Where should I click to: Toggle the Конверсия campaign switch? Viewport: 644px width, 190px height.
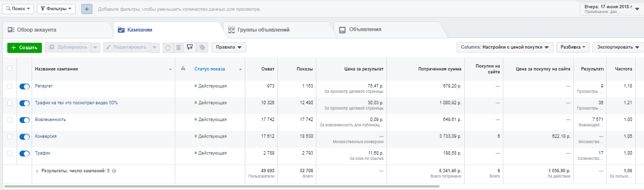click(24, 137)
